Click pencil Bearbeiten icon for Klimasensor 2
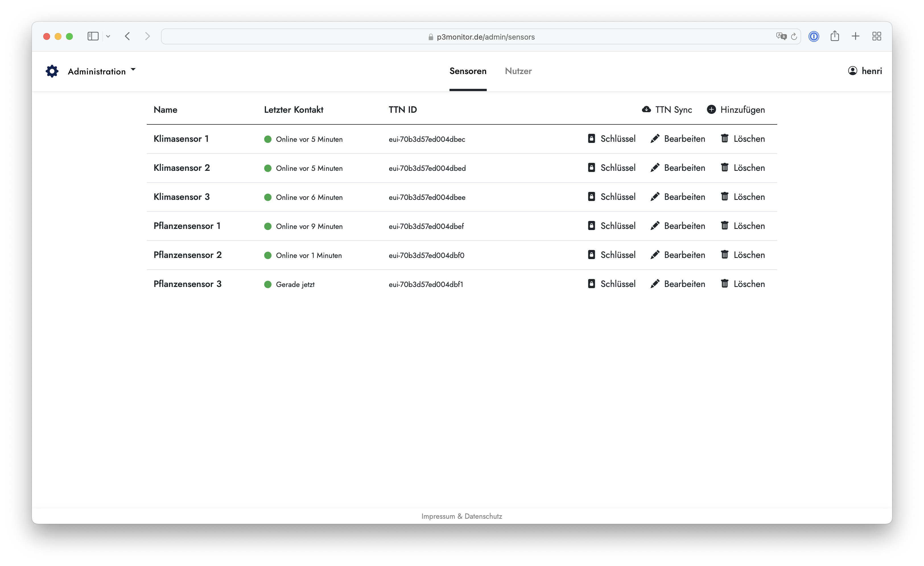Screen dimensions: 924x566 coord(655,167)
